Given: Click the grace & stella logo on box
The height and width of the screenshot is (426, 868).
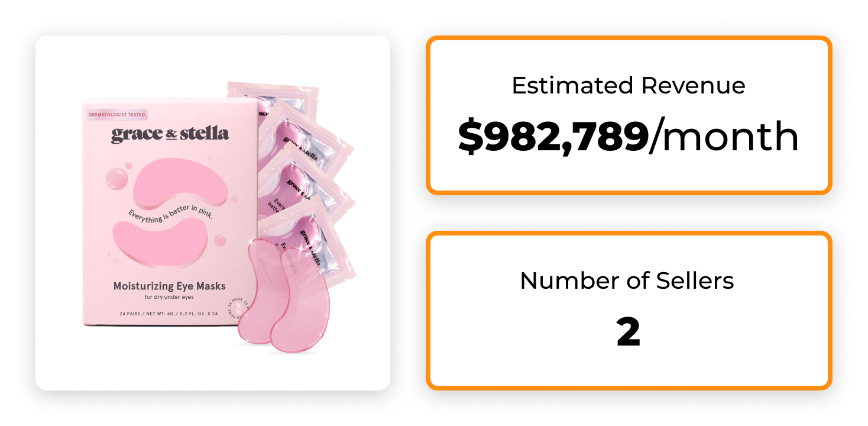Looking at the screenshot, I should (x=170, y=135).
